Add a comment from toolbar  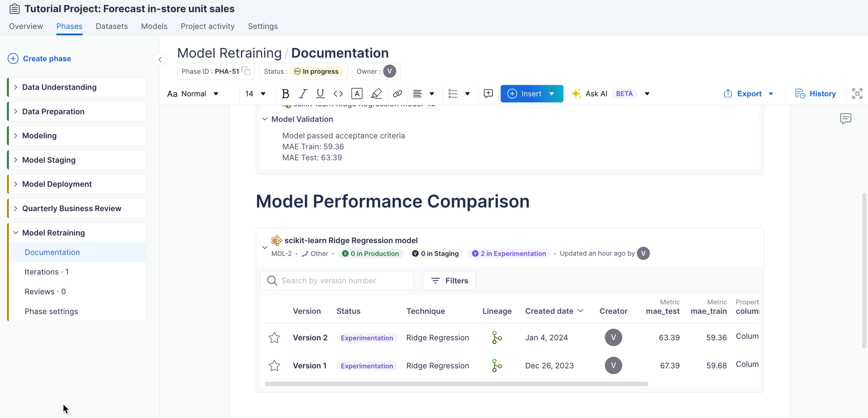(488, 93)
